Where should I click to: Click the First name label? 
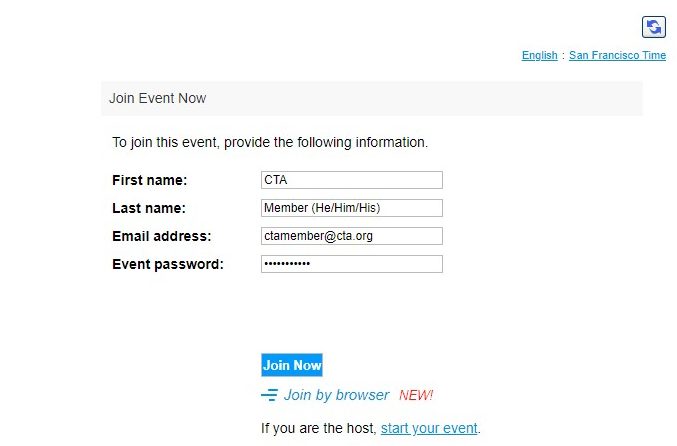pos(150,180)
